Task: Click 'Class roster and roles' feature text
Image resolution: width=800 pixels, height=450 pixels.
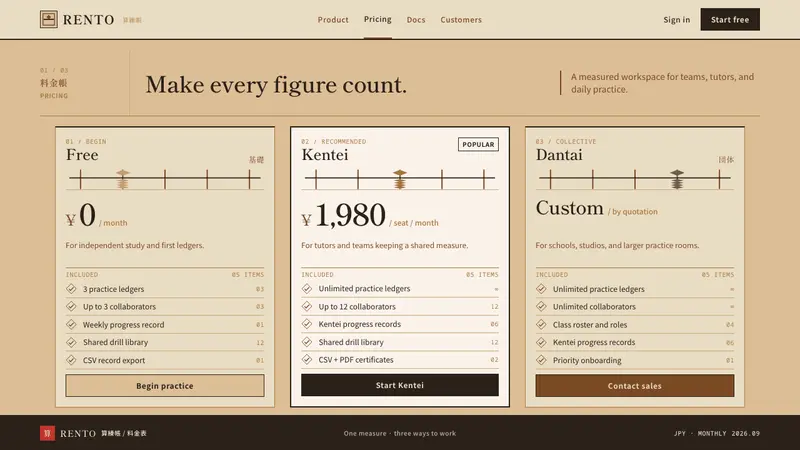Action: click(590, 324)
